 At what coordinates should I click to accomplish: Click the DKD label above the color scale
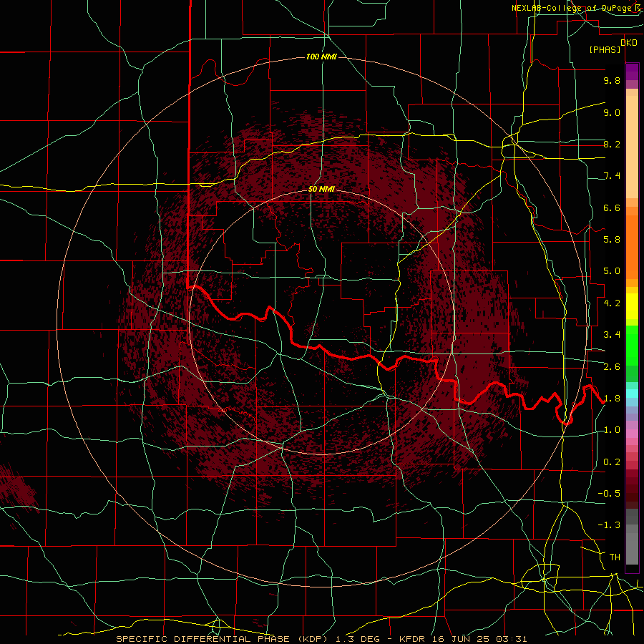click(628, 42)
